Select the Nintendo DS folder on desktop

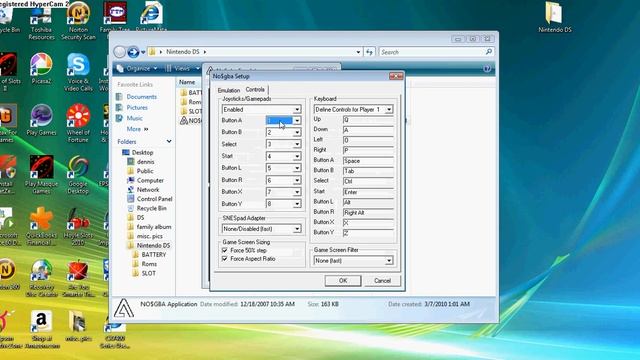coord(555,18)
